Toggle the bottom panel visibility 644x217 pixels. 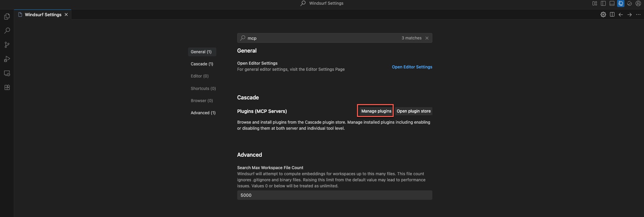coord(612,3)
